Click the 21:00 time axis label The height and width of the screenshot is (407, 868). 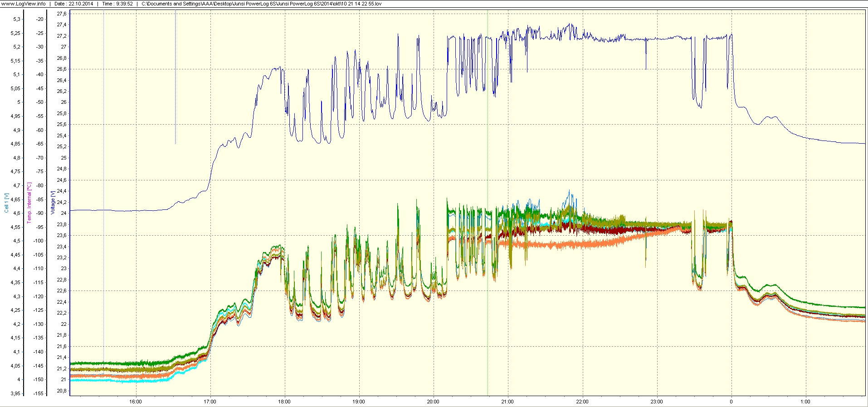[x=507, y=402]
